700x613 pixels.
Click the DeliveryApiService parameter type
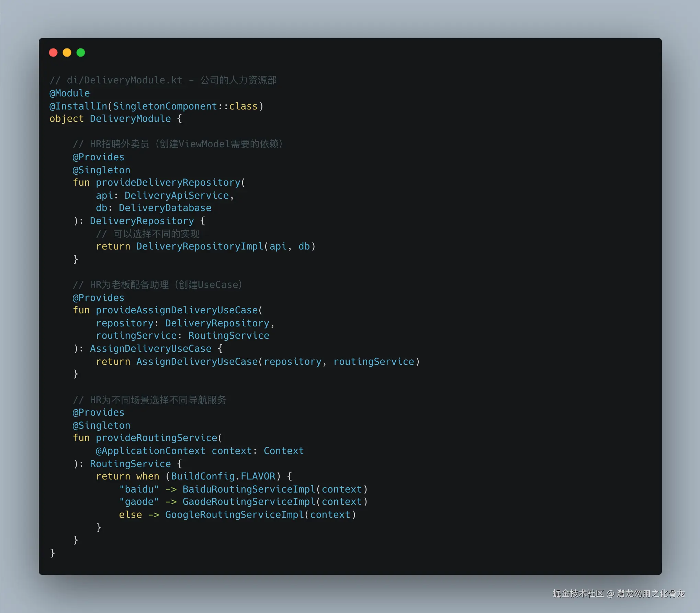177,196
